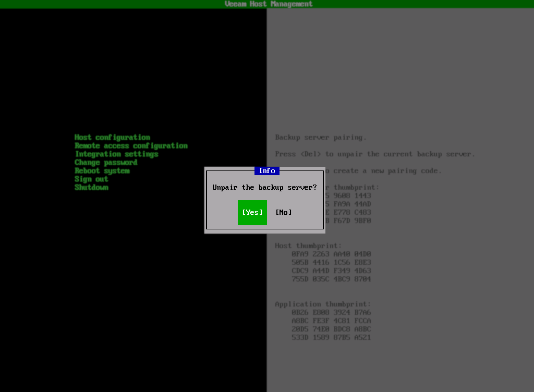The height and width of the screenshot is (392, 534).
Task: Click the 'create a new pairing code' text
Action: [344, 170]
